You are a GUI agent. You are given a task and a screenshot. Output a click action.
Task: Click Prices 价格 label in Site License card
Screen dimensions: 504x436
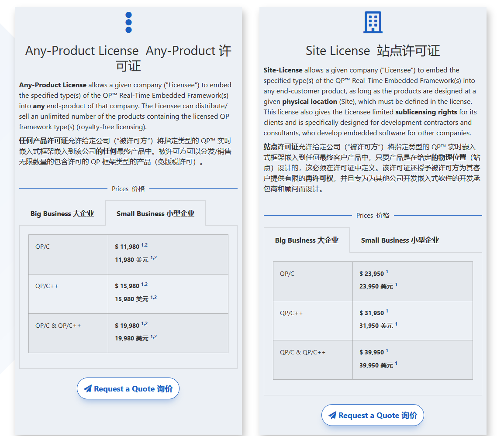click(373, 215)
